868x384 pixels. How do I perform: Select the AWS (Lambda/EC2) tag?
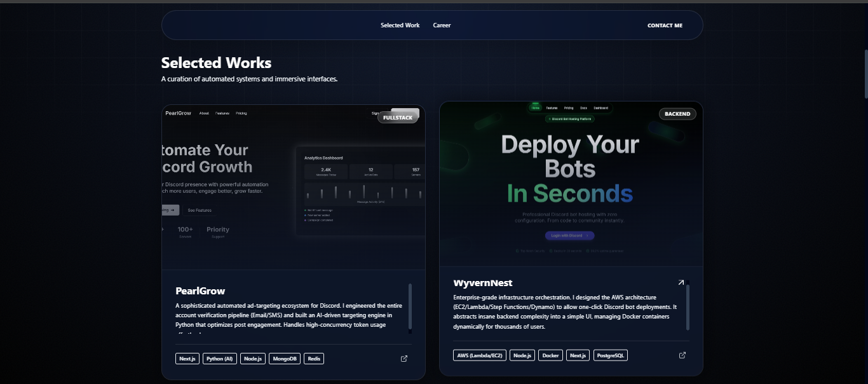(x=480, y=355)
